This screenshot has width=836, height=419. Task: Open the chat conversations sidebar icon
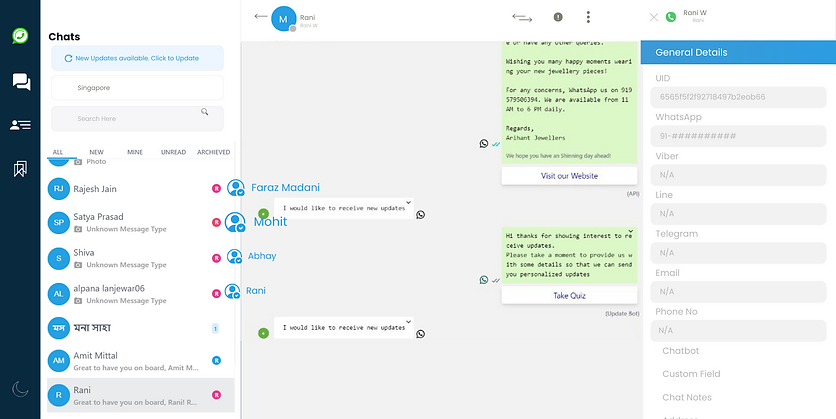coord(20,82)
